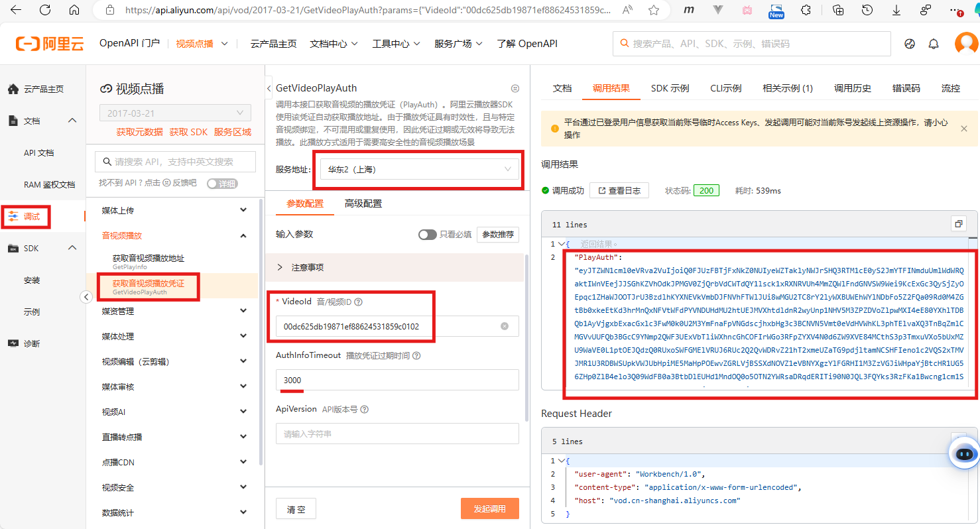Close the yellow warning banner
Image resolution: width=980 pixels, height=529 pixels.
click(964, 129)
